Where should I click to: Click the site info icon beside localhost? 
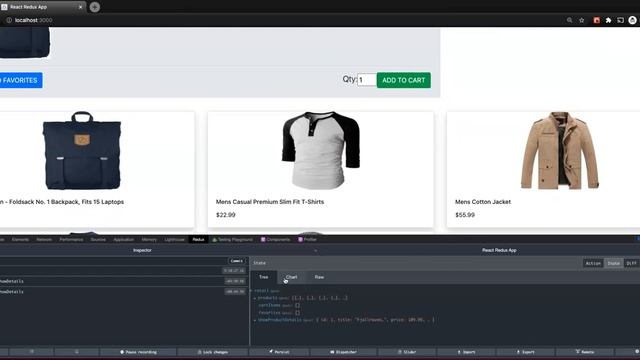[9, 20]
